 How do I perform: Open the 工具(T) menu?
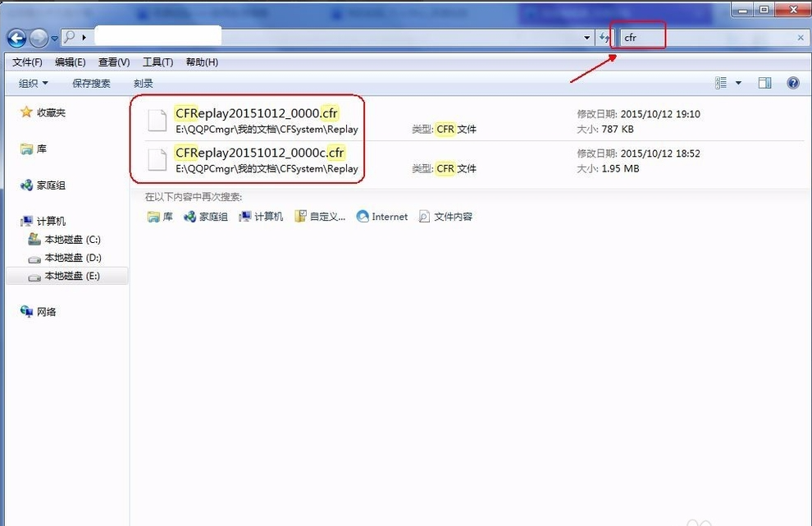coord(157,62)
